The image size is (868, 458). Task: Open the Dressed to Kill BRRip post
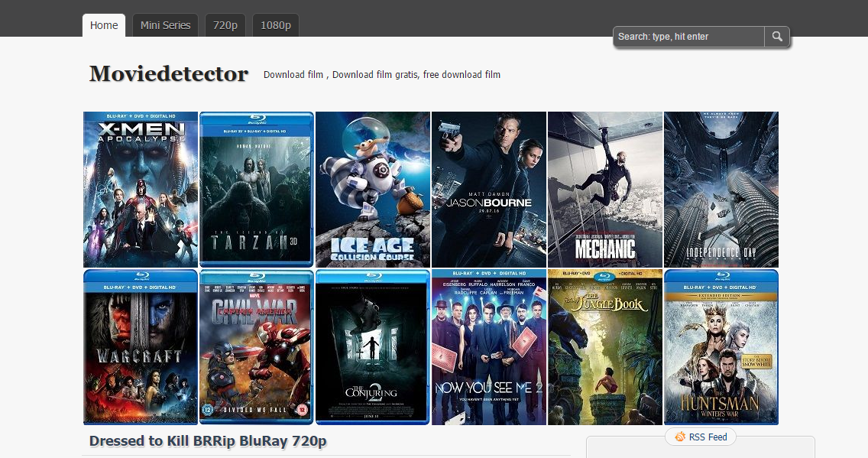208,441
